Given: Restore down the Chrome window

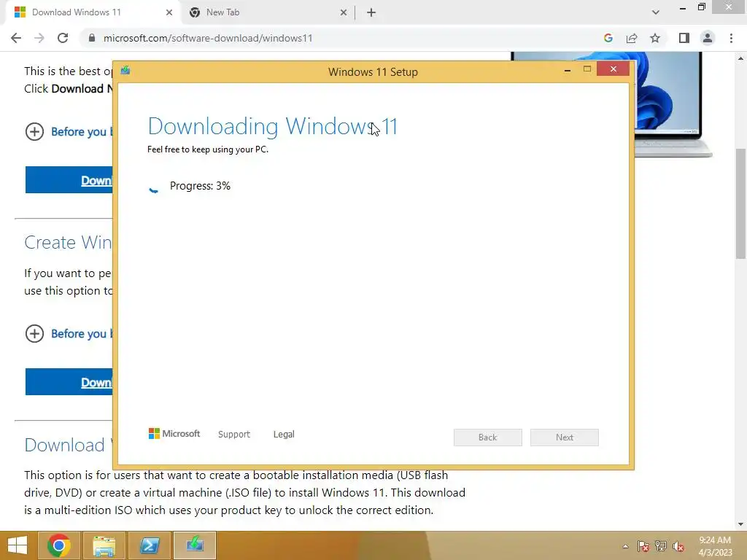Looking at the screenshot, I should pos(702,7).
